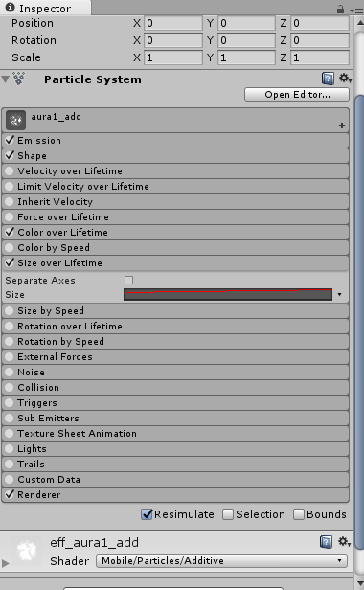Enable the Sub Emitters module
Image resolution: width=364 pixels, height=590 pixels.
(10, 418)
